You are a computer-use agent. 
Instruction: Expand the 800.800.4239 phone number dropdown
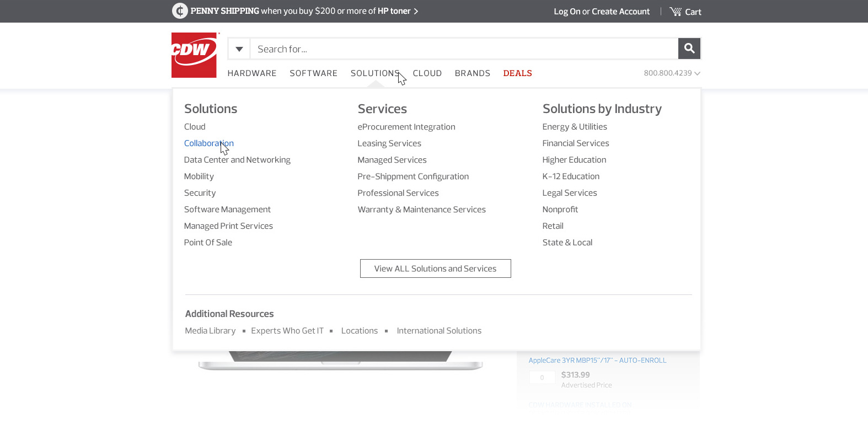(697, 73)
